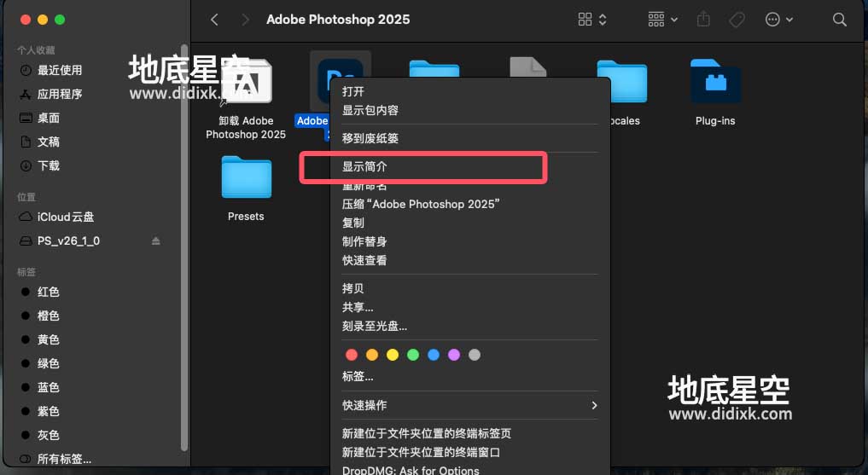Apply the green tag color dot
868x475 pixels.
click(413, 355)
